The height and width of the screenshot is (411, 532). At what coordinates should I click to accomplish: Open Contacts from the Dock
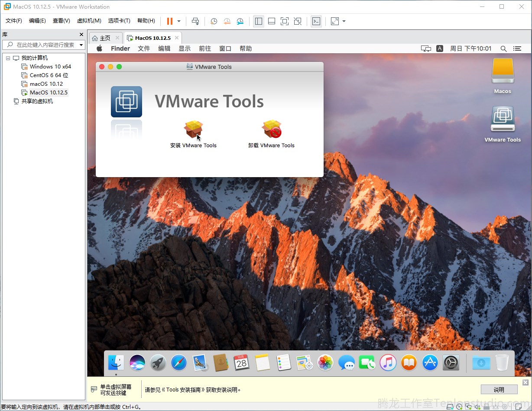pyautogui.click(x=221, y=362)
